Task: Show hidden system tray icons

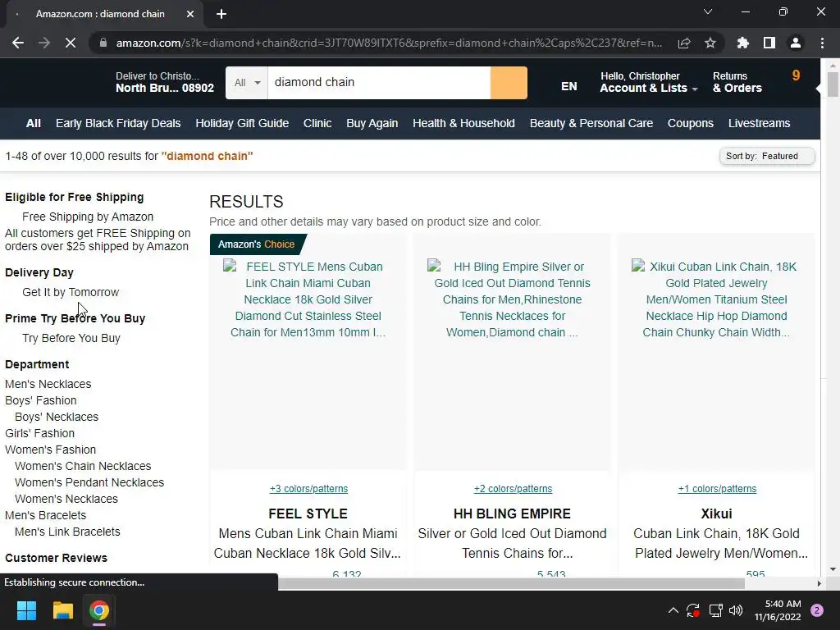Action: [673, 610]
